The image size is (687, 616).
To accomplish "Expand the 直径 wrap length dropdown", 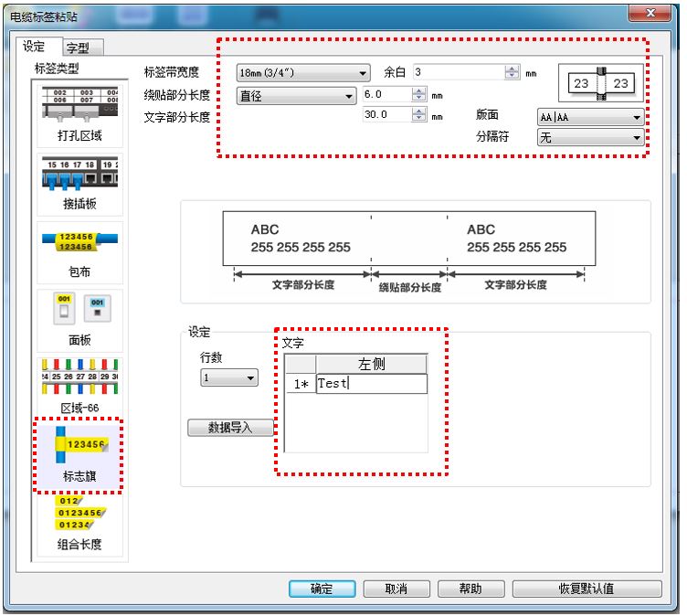I will point(296,96).
